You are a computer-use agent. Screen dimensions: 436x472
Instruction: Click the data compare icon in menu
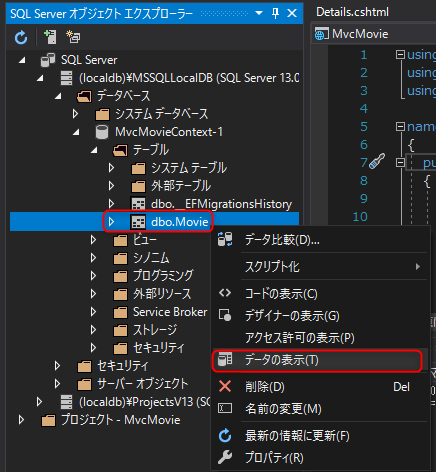(x=225, y=240)
